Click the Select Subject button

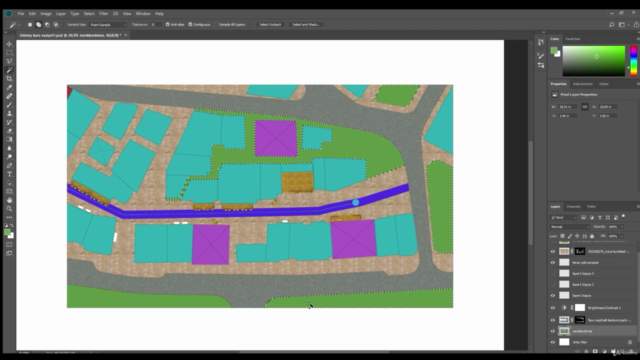pos(270,24)
